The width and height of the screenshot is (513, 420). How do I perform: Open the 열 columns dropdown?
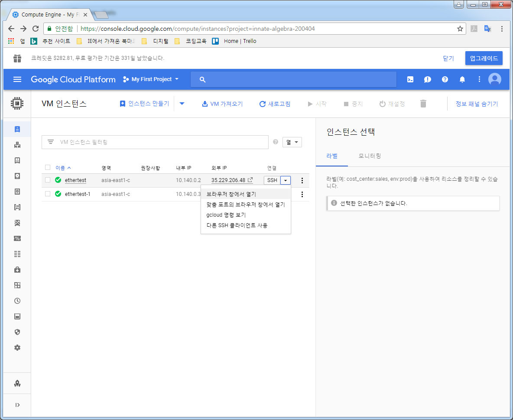coord(292,142)
